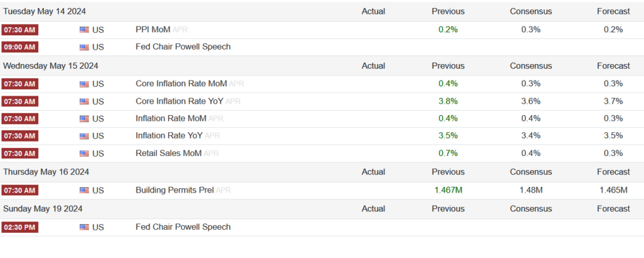The height and width of the screenshot is (258, 644).
Task: Click the US flag beside Building Permits Prel
Action: point(84,190)
